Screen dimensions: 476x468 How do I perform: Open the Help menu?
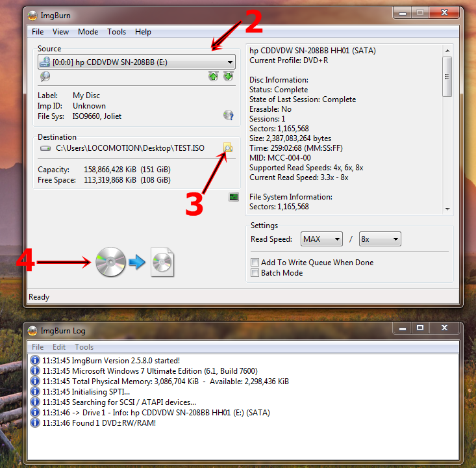(143, 32)
